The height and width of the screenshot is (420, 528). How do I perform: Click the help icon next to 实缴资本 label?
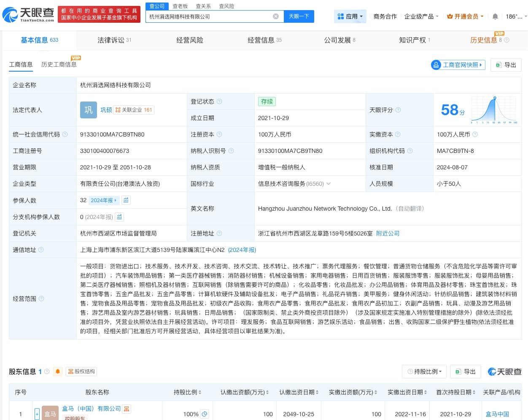[398, 134]
